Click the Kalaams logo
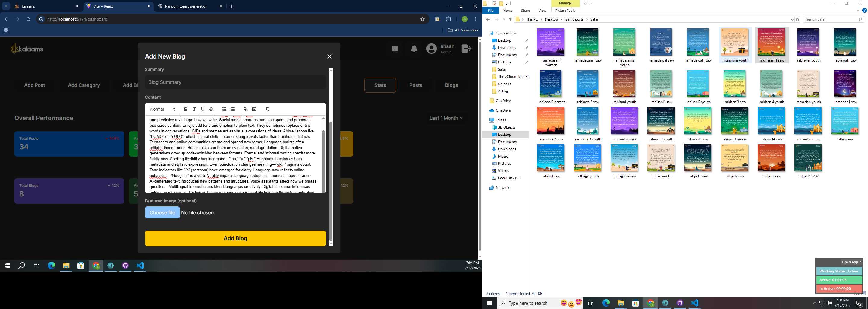The image size is (868, 309). [x=27, y=49]
